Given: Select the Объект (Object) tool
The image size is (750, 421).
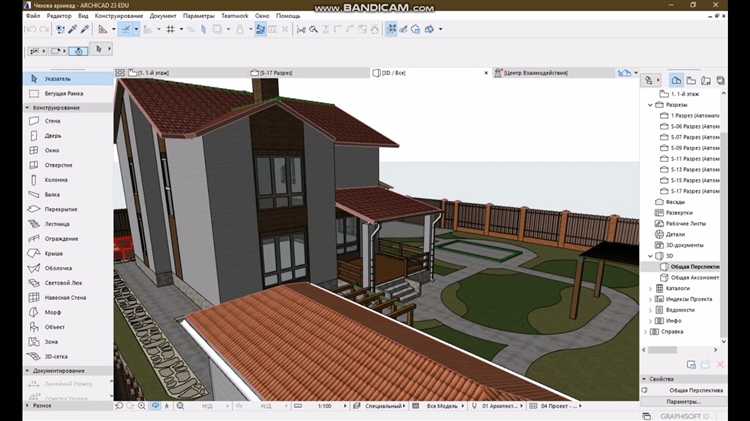Looking at the screenshot, I should pyautogui.click(x=68, y=327).
